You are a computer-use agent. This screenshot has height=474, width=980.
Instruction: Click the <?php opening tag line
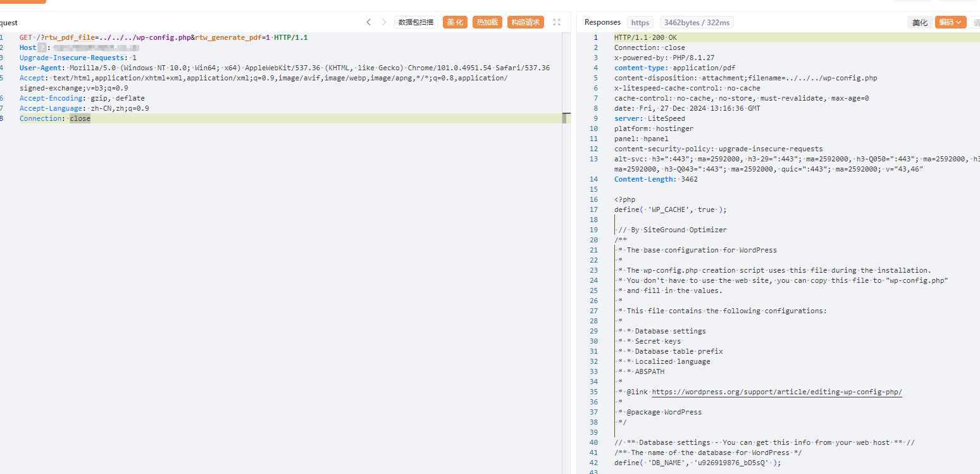point(624,199)
